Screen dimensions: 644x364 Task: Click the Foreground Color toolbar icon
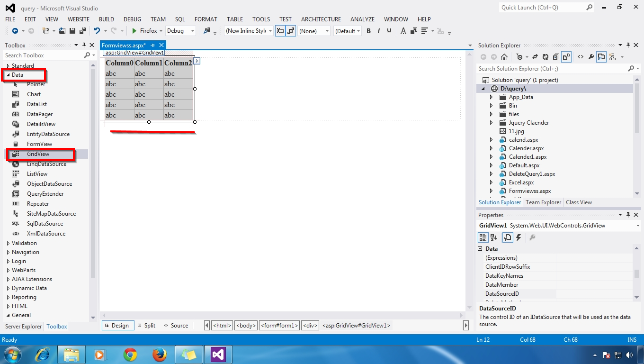pos(403,31)
